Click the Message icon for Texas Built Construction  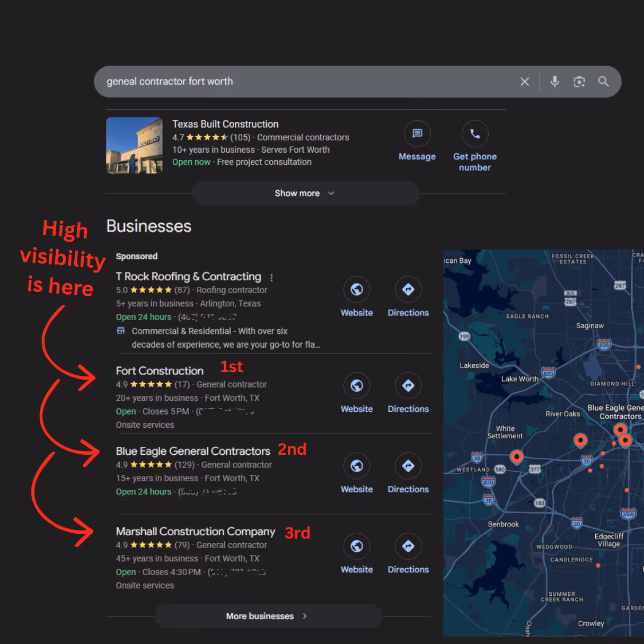click(x=417, y=134)
